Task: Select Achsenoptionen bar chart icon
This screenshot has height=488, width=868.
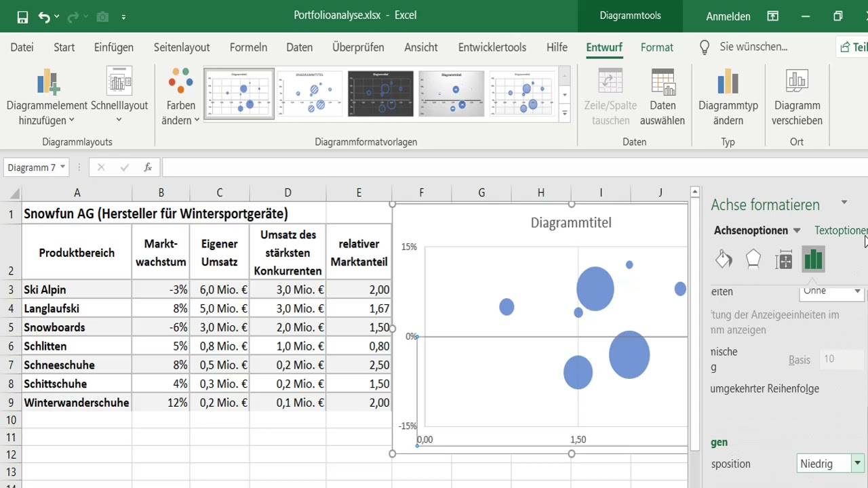Action: click(813, 260)
